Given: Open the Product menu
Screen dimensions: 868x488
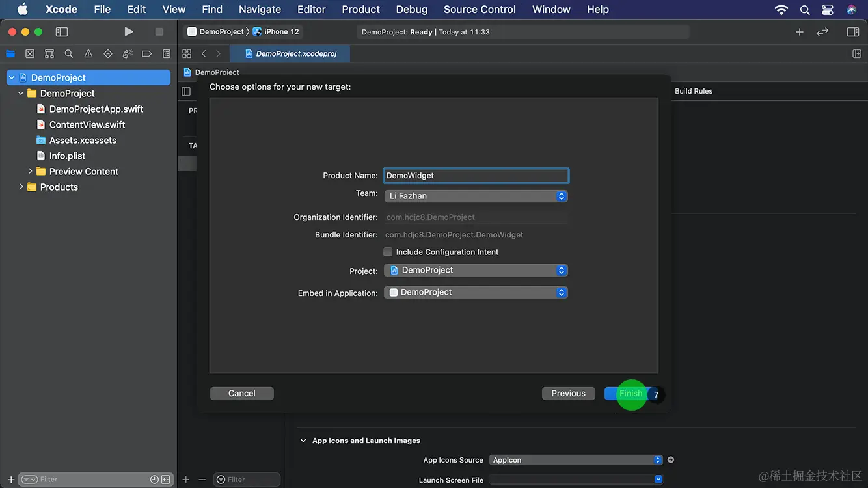Looking at the screenshot, I should 360,10.
